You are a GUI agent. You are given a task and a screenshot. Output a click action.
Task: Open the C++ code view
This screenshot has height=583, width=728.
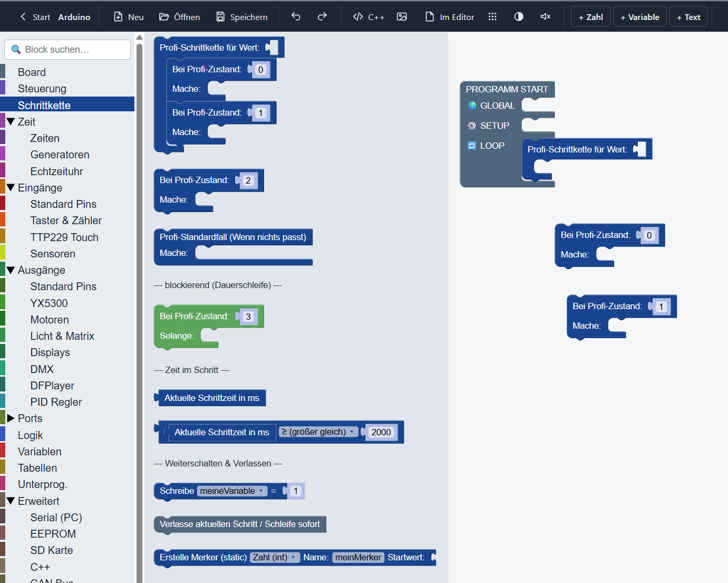(x=369, y=17)
